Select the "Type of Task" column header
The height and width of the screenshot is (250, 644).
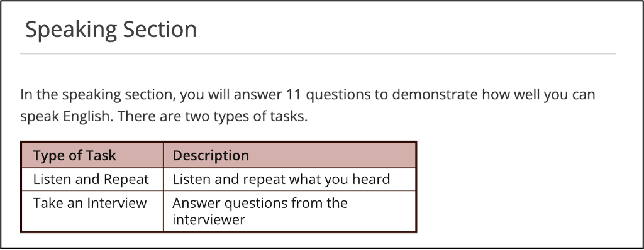pyautogui.click(x=92, y=155)
